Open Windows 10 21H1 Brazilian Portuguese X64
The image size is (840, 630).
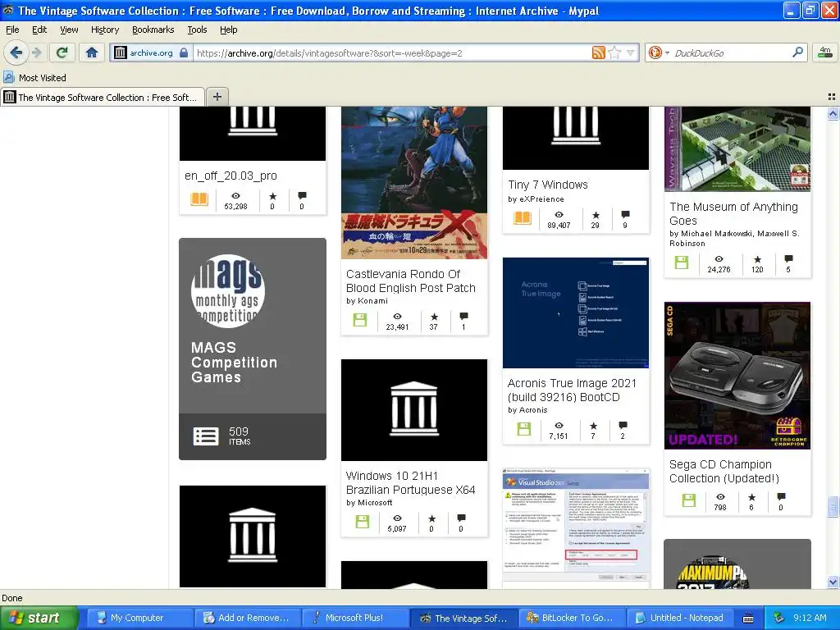click(410, 482)
